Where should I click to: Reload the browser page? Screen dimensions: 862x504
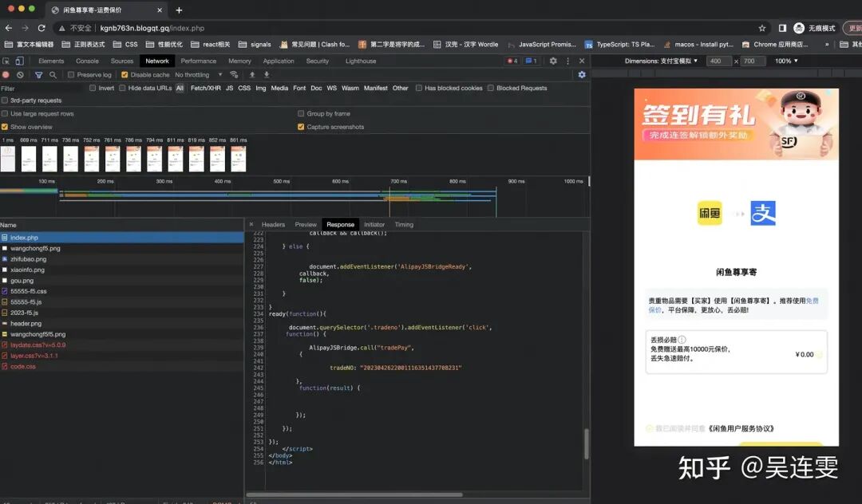click(x=42, y=28)
